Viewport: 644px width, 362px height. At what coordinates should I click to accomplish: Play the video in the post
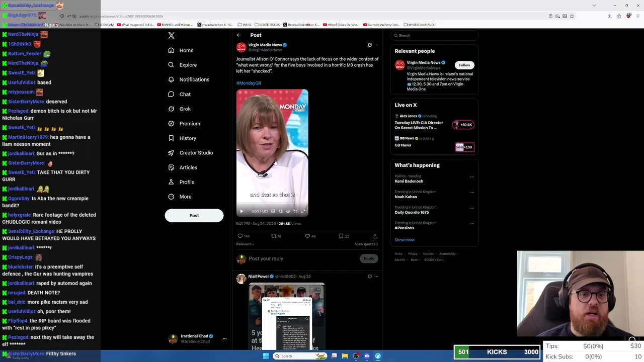[242, 211]
